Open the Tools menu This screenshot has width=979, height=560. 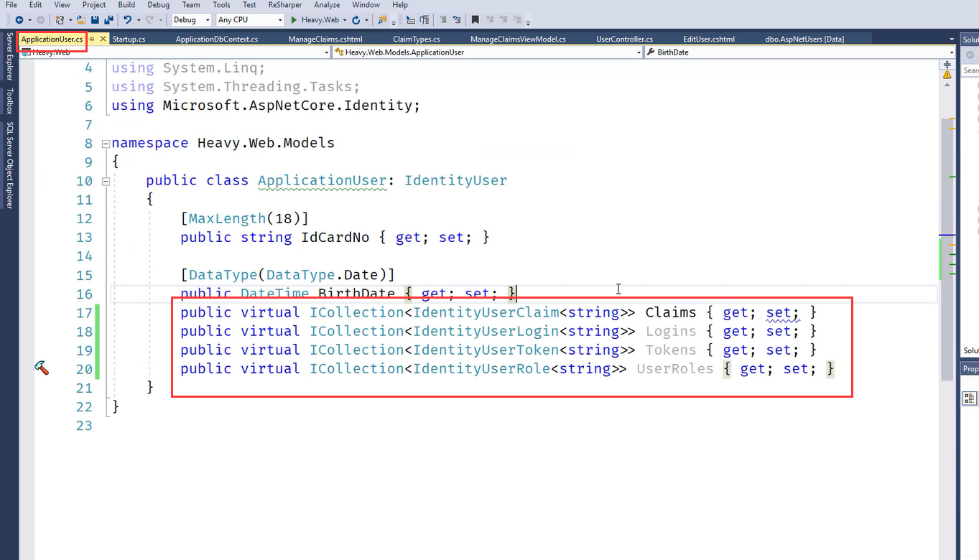[x=221, y=5]
